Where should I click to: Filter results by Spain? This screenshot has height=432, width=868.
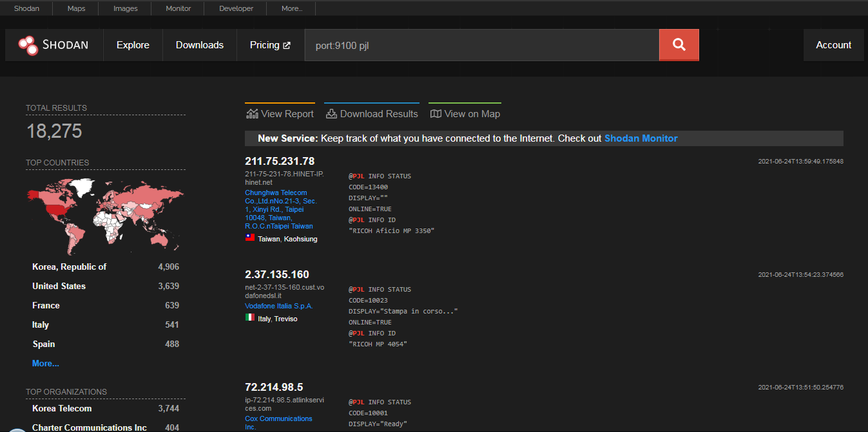pyautogui.click(x=44, y=344)
